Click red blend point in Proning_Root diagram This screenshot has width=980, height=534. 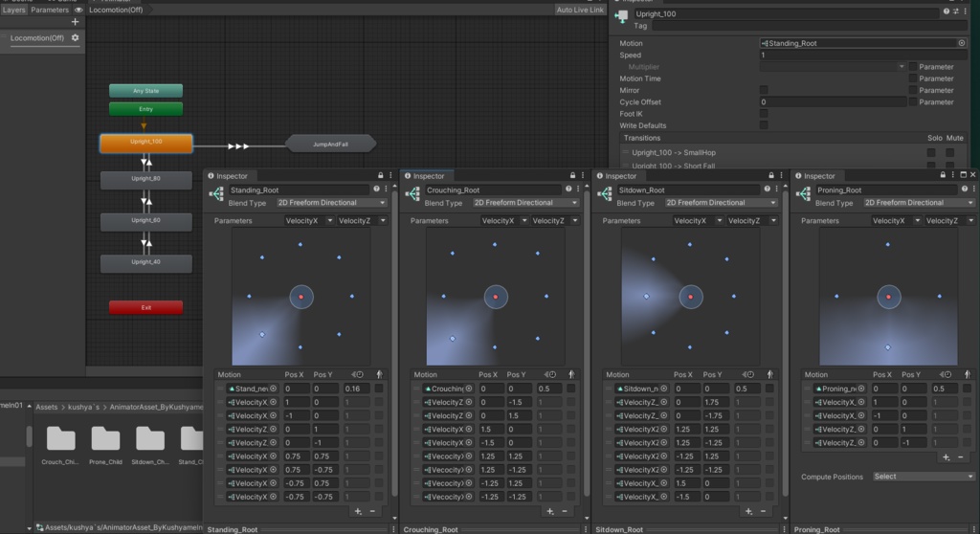pos(889,297)
